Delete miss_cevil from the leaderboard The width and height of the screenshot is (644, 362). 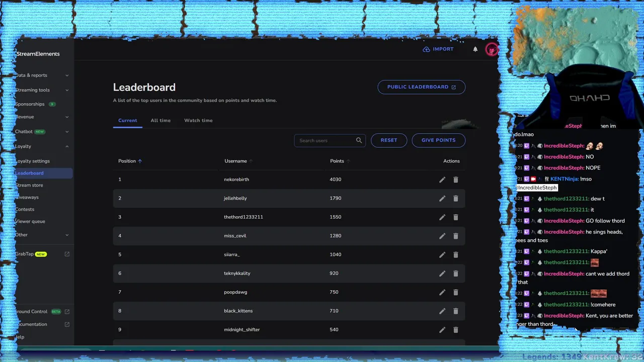456,236
